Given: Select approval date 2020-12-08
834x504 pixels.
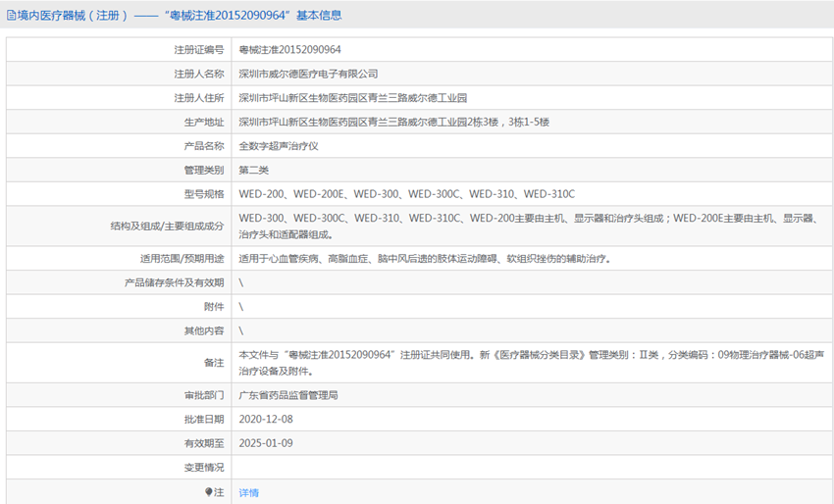Looking at the screenshot, I should [266, 419].
